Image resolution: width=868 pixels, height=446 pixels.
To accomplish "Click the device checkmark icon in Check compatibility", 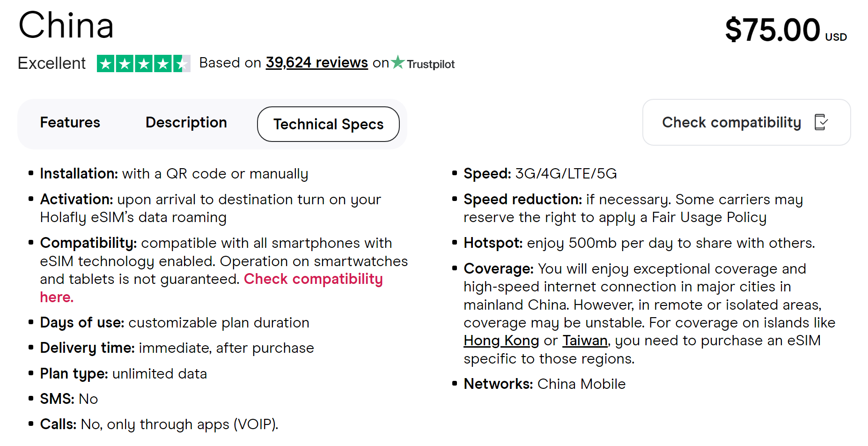I will [821, 122].
